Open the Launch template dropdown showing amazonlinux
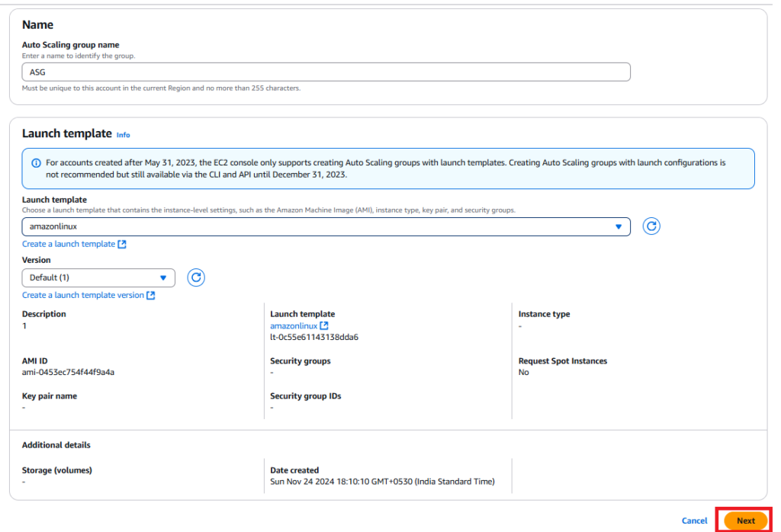This screenshot has height=532, width=781. (x=326, y=226)
